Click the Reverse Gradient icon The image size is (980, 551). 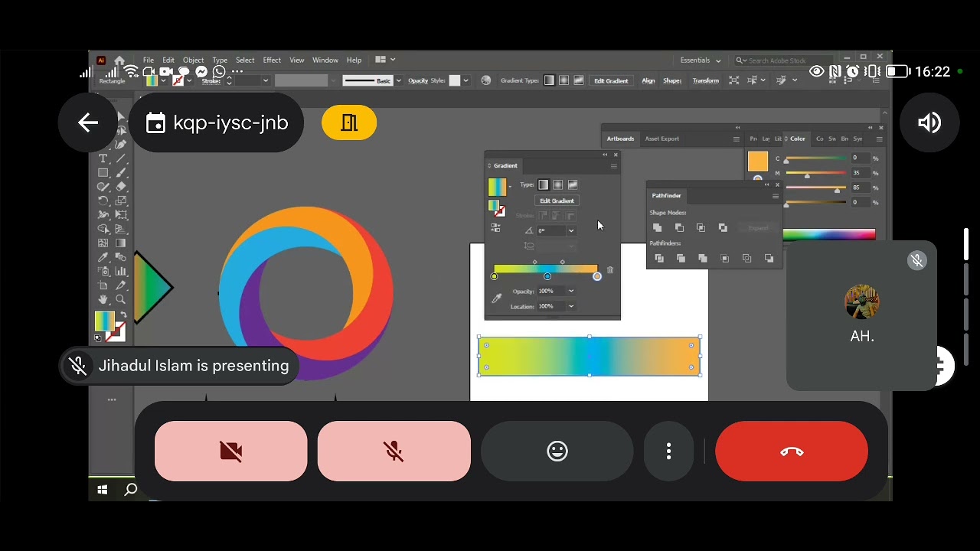(x=495, y=227)
